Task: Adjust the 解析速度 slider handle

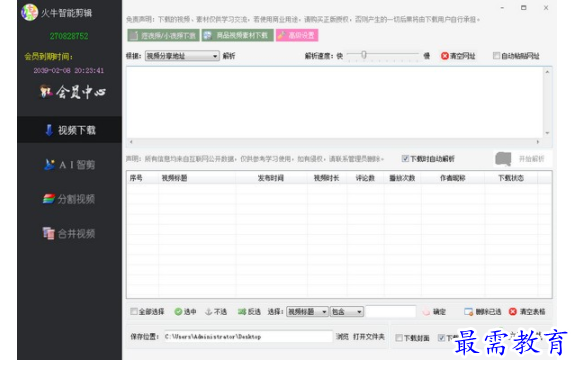Action: 364,55
